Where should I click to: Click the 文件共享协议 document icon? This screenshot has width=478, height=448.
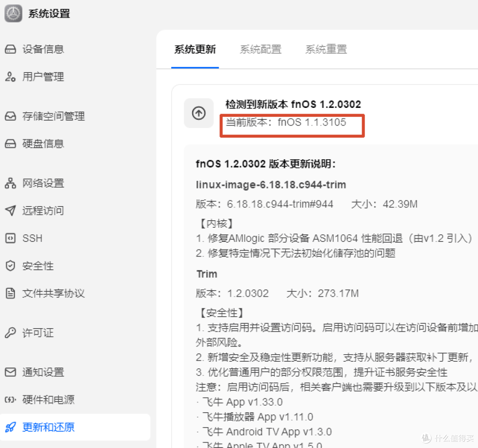[x=10, y=293]
